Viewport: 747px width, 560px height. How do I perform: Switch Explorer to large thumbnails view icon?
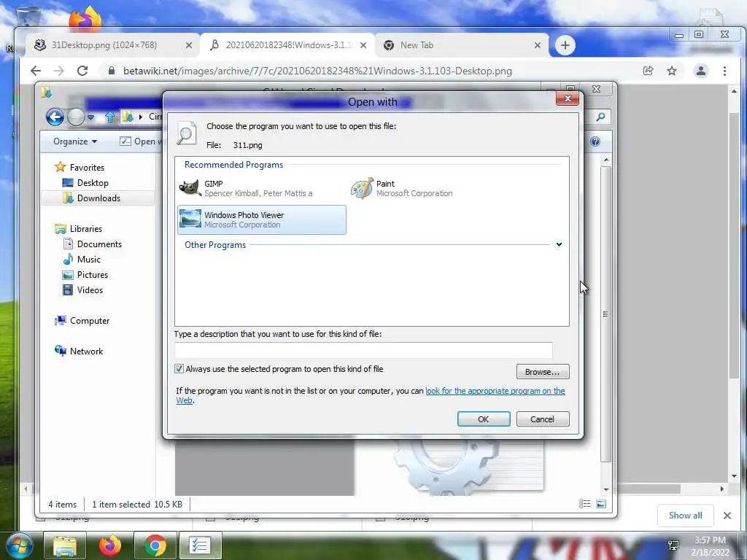601,504
